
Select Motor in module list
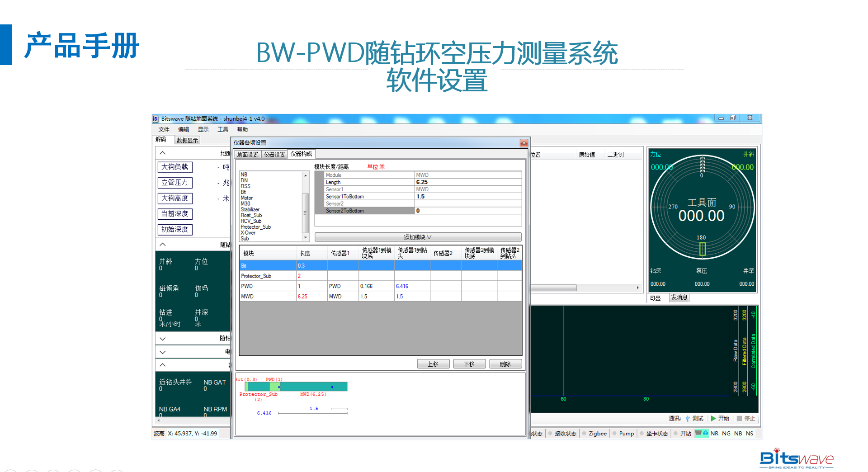(x=246, y=198)
